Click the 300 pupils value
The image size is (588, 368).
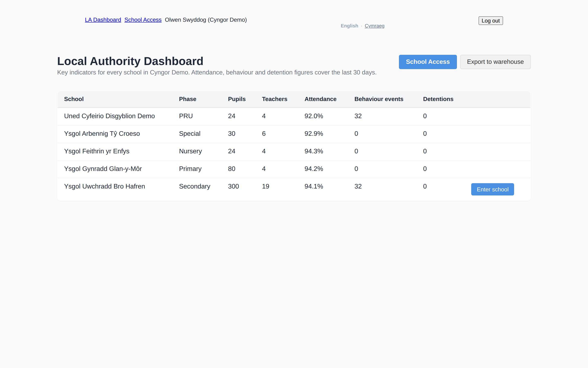pyautogui.click(x=234, y=186)
